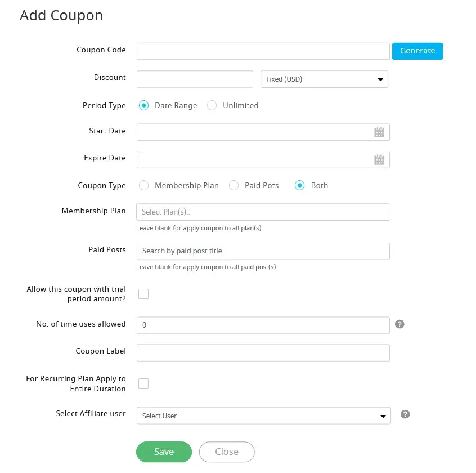The width and height of the screenshot is (476, 473).
Task: Click help icon beside time uses allowed
Action: pos(399,324)
